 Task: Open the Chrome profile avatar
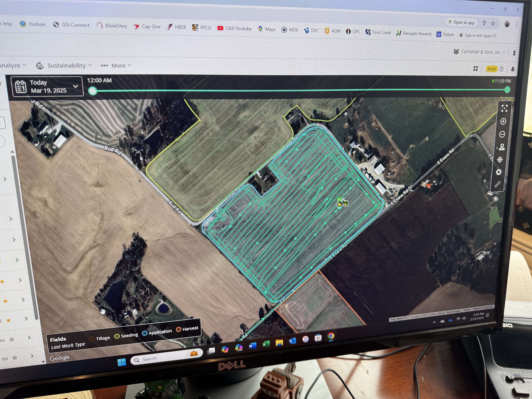[507, 24]
